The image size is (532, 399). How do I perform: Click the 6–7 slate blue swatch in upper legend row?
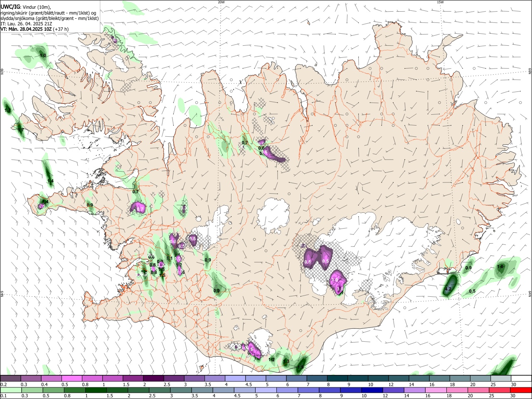tap(296, 378)
